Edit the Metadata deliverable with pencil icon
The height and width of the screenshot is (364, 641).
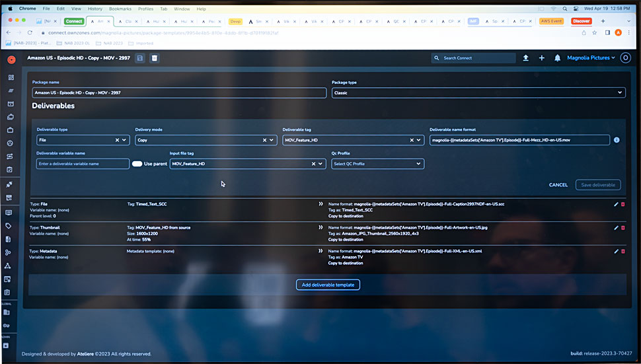(x=616, y=251)
